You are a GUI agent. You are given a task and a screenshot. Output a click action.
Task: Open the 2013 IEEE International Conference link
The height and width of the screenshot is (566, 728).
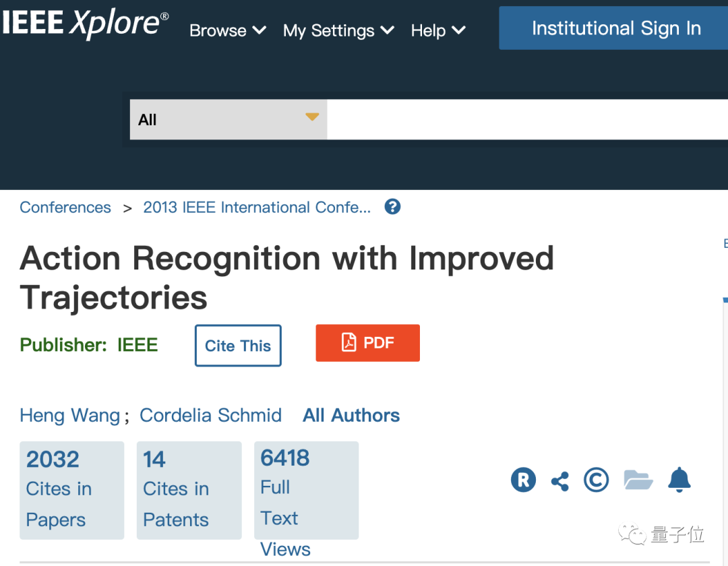pyautogui.click(x=257, y=208)
